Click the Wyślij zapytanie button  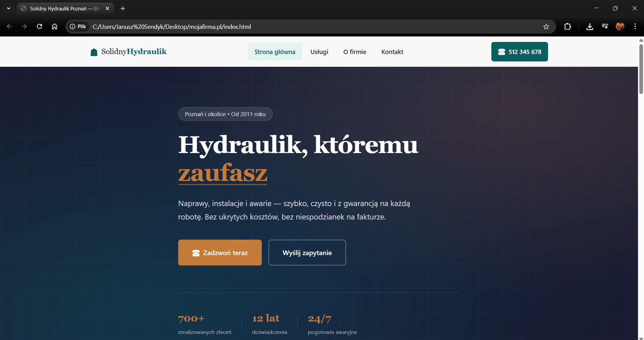click(307, 252)
